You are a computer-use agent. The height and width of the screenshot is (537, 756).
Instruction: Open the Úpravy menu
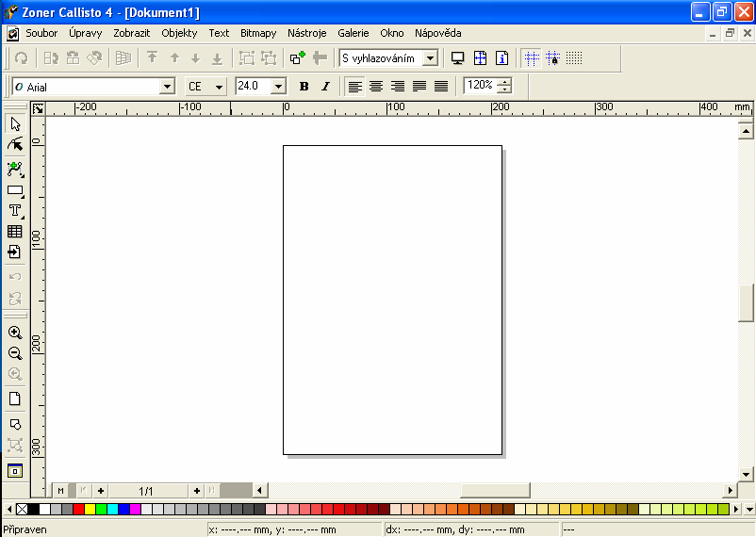[x=86, y=33]
